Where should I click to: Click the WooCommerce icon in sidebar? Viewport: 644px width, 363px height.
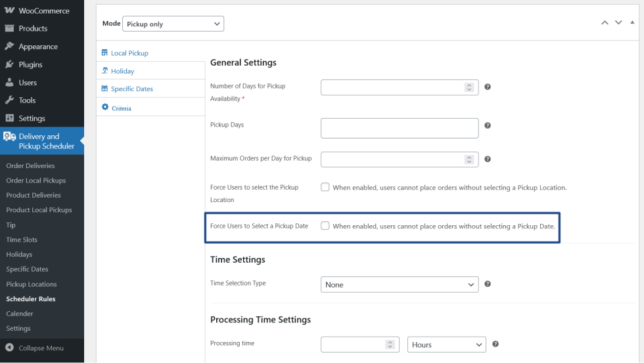(x=9, y=11)
